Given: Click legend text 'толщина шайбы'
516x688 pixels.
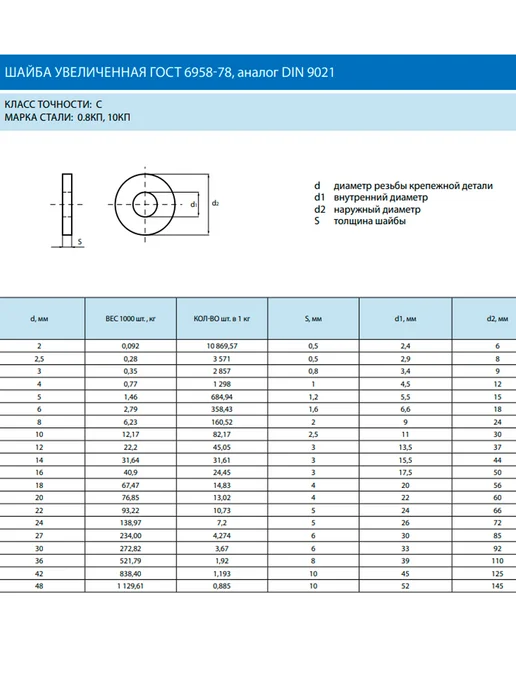Looking at the screenshot, I should [x=369, y=221].
